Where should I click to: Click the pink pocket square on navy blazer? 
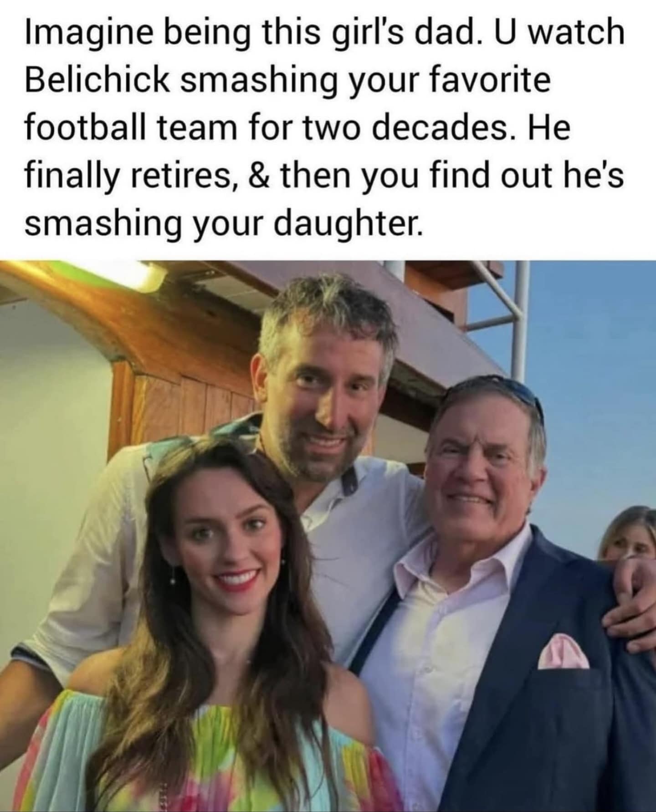coord(563,651)
